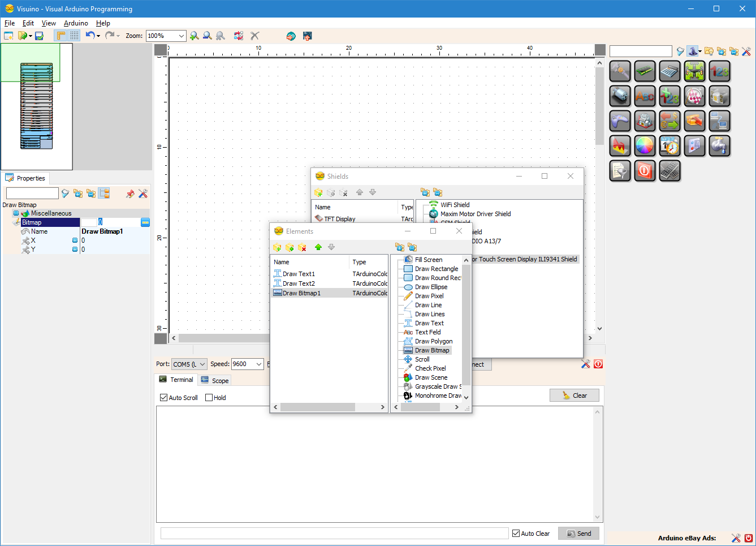
Task: Open the Math calculator palette category
Action: 669,71
